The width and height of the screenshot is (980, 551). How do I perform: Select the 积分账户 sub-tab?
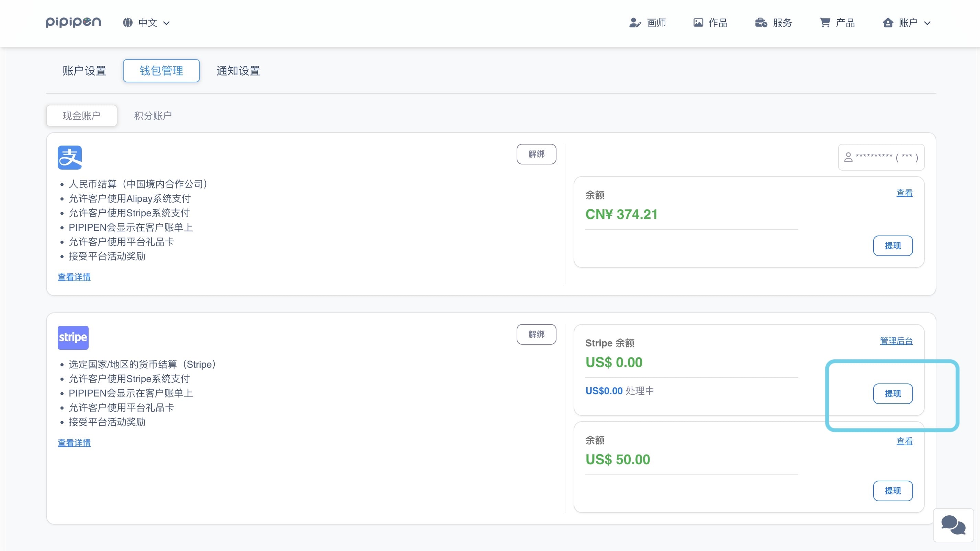153,116
